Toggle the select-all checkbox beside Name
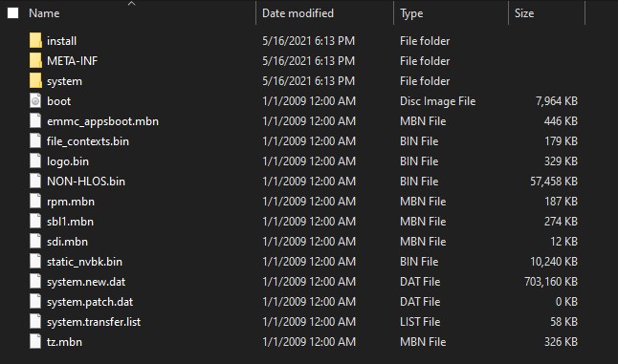This screenshot has height=364, width=618. [13, 13]
